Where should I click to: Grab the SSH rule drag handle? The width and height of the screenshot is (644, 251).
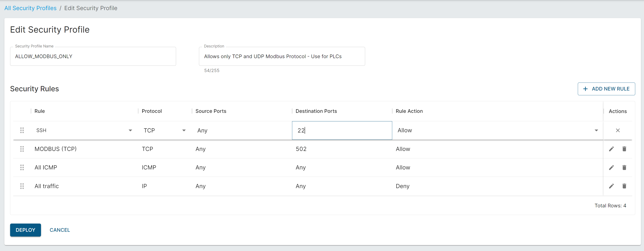pyautogui.click(x=22, y=130)
